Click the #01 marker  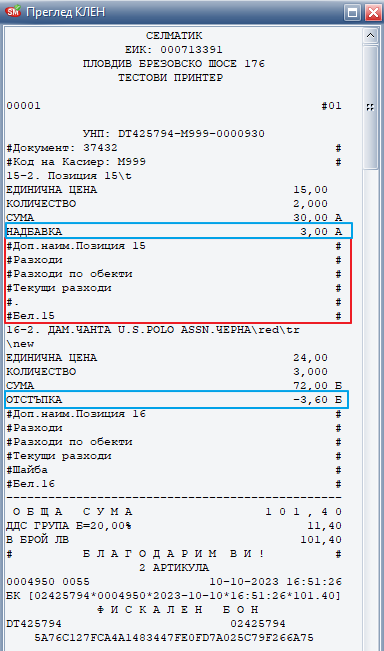(331, 106)
